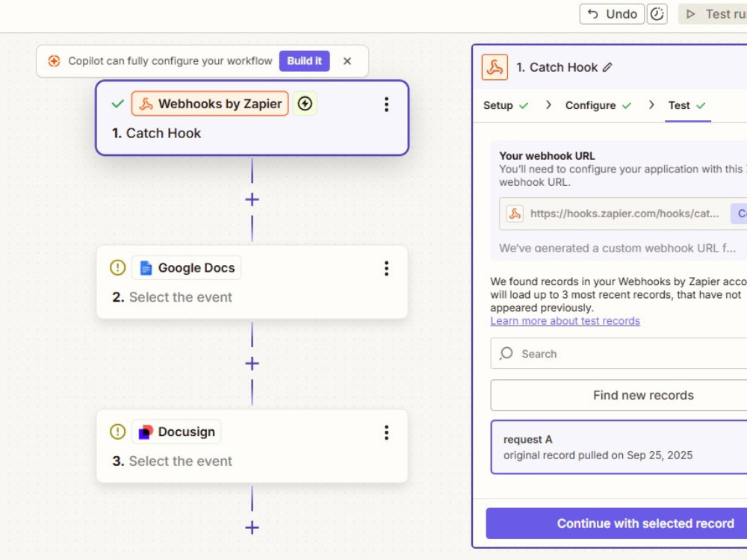Open the three-dot menu on Docusign step
Screen dimensions: 747x560
tap(386, 432)
